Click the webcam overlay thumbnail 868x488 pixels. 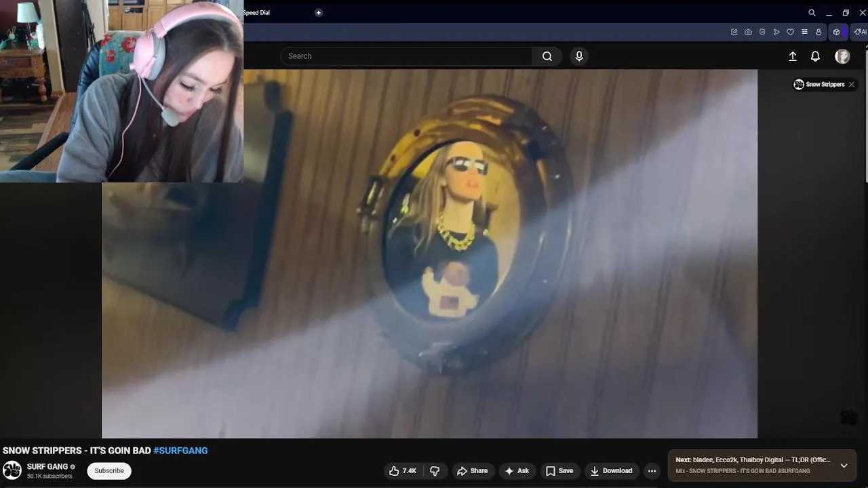pos(121,91)
